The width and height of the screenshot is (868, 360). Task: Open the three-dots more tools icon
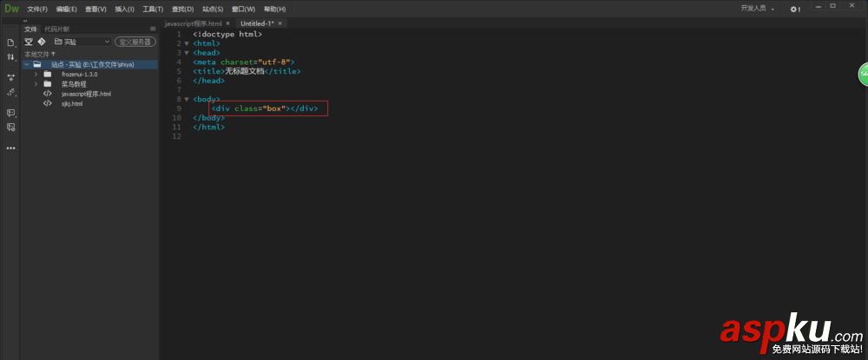click(11, 148)
